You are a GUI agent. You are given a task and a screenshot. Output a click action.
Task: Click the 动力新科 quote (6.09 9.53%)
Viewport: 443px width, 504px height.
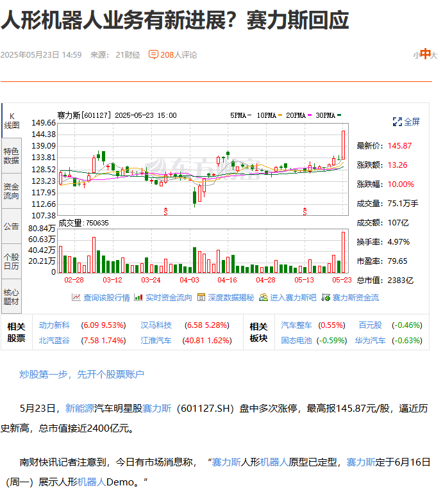pos(103,325)
